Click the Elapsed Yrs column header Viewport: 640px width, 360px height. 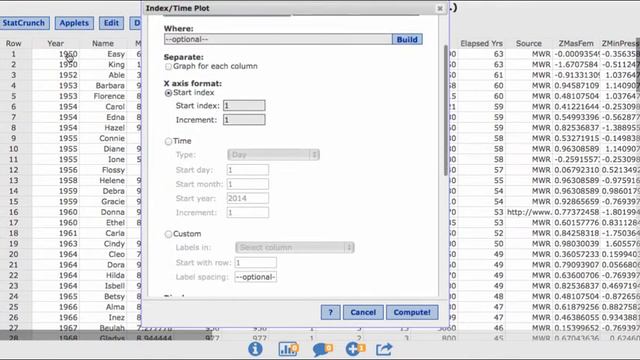(x=482, y=43)
